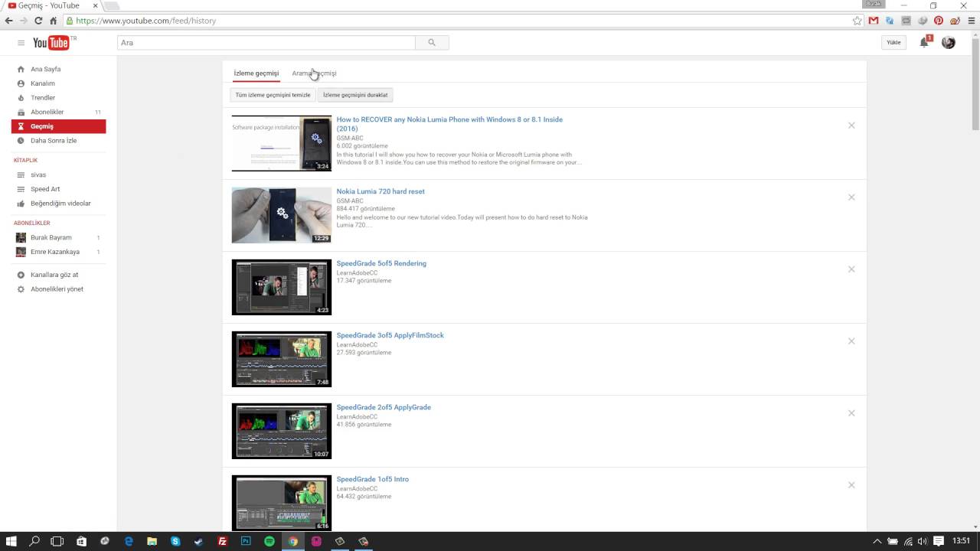The height and width of the screenshot is (551, 980).
Task: Open the 'SpeedGrade 2of5 ApplyGrade' title link
Action: point(384,407)
